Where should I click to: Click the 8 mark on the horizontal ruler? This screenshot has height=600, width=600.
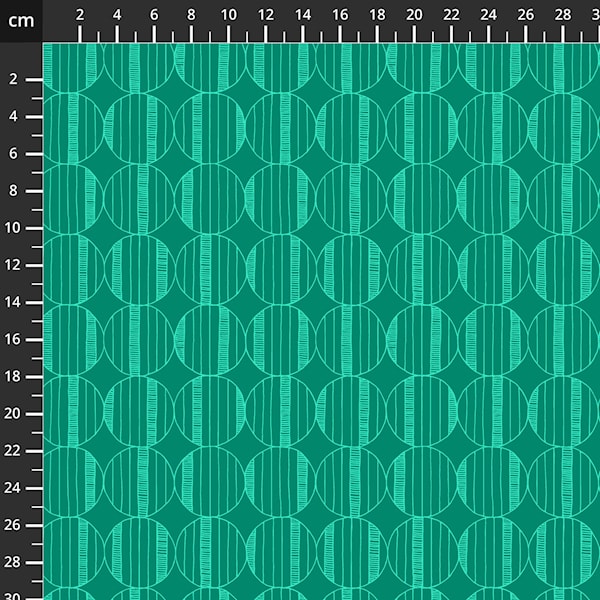[191, 15]
